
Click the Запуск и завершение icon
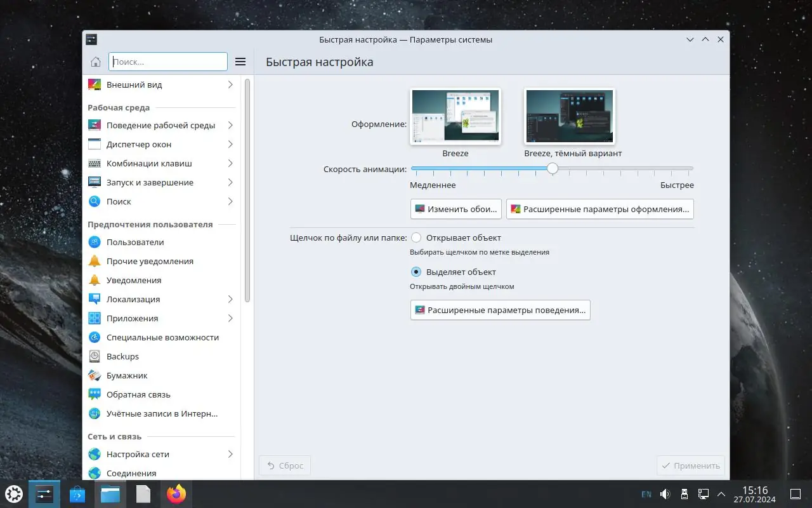95,182
